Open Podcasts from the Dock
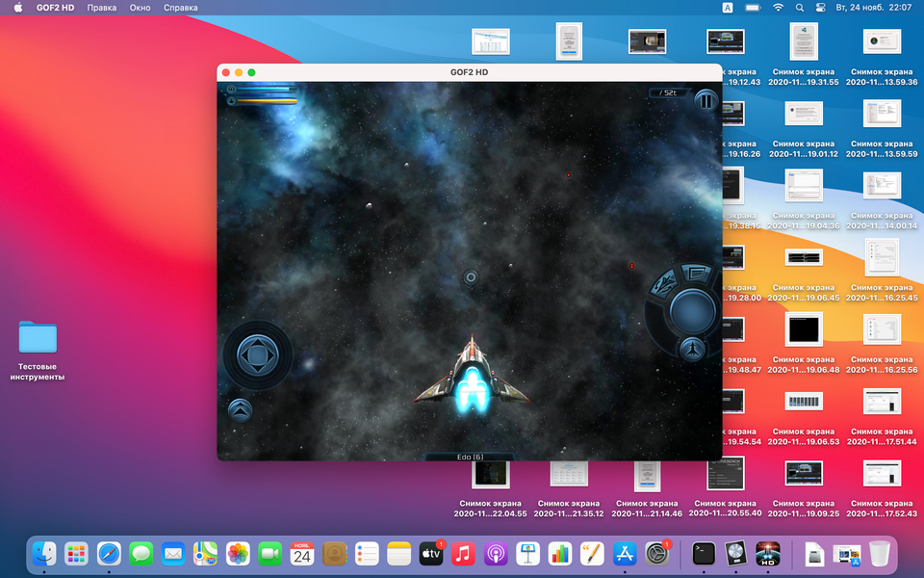Image resolution: width=924 pixels, height=578 pixels. click(x=496, y=554)
